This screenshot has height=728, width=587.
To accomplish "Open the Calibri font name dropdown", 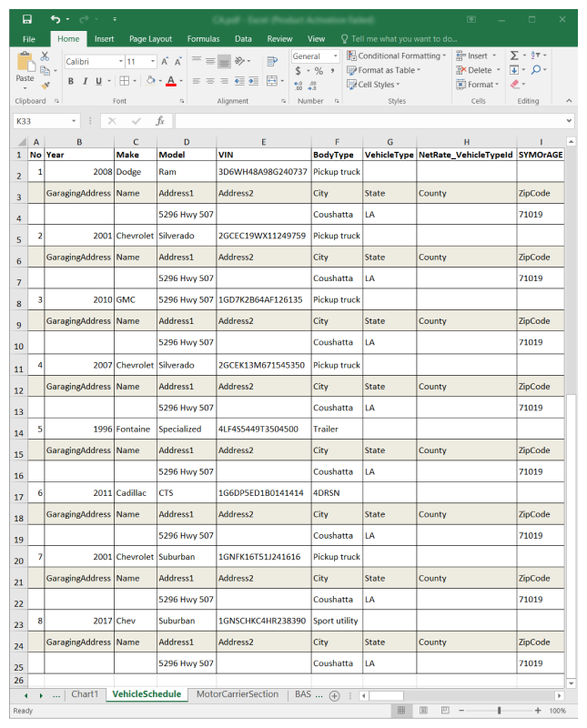I will 121,61.
